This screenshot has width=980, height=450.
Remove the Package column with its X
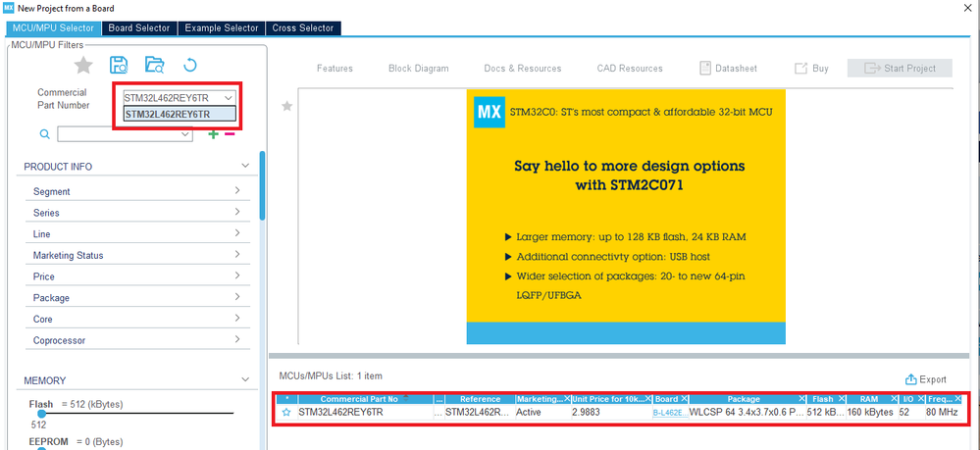[801, 399]
